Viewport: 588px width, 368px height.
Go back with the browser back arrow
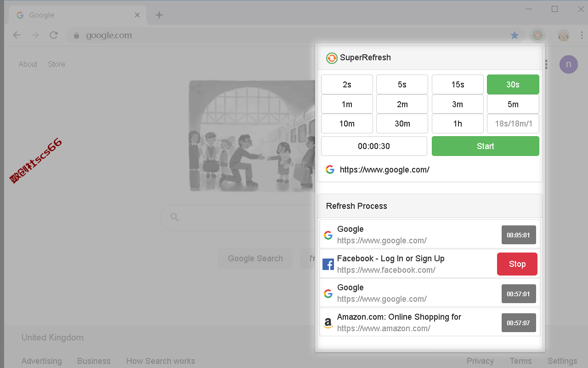(17, 35)
